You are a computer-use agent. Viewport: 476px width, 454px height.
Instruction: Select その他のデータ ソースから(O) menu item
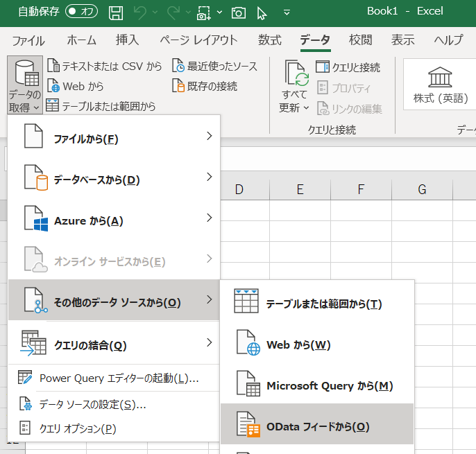[x=114, y=300]
